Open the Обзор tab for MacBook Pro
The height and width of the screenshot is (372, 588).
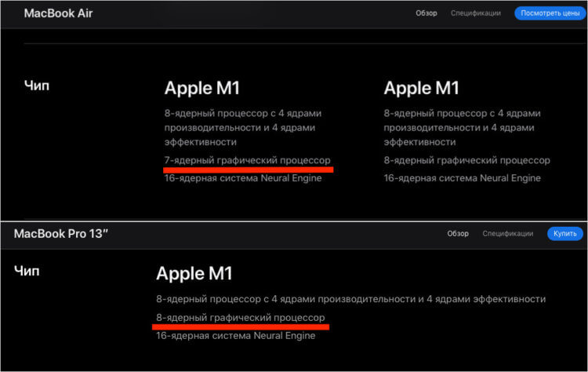458,234
